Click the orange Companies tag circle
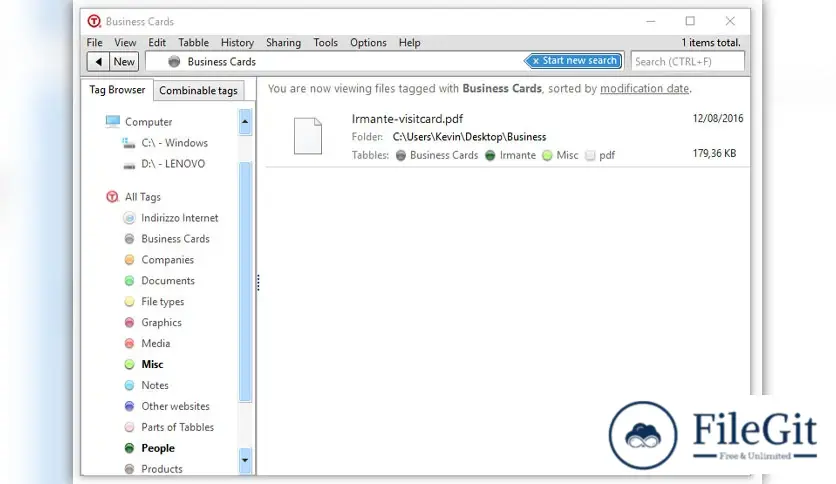The height and width of the screenshot is (484, 836). click(129, 260)
